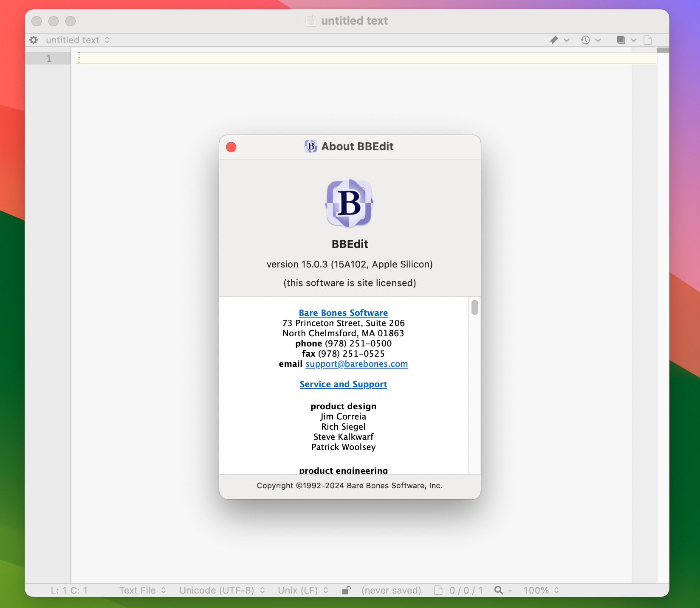Adjust the 100% zoom control
700x608 pixels.
540,590
